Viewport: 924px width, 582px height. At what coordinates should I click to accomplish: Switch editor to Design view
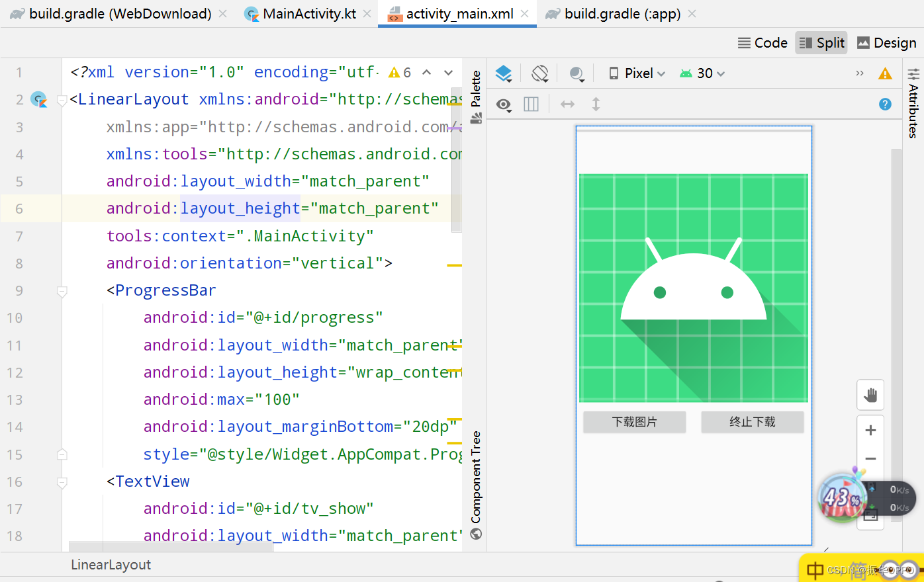[x=887, y=43]
